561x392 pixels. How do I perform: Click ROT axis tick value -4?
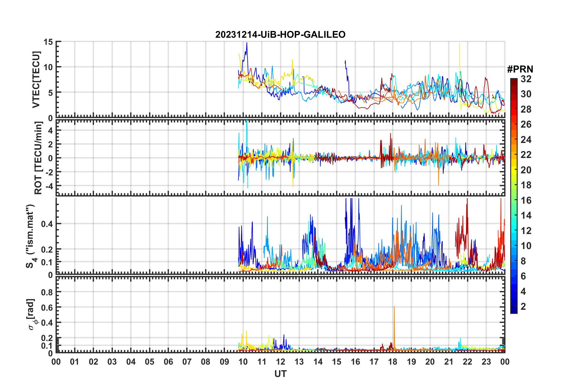pyautogui.click(x=49, y=186)
